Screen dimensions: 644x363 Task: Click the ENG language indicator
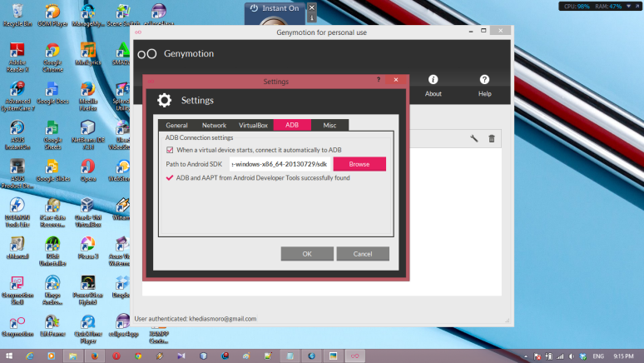pyautogui.click(x=598, y=356)
